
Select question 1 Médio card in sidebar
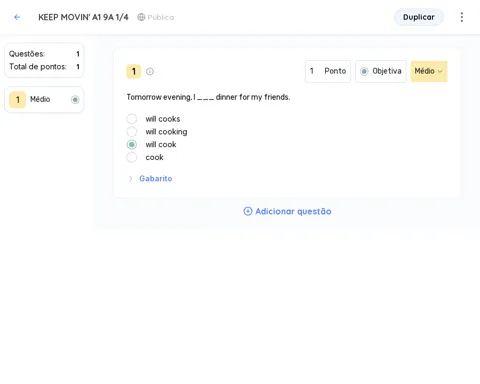tap(44, 99)
